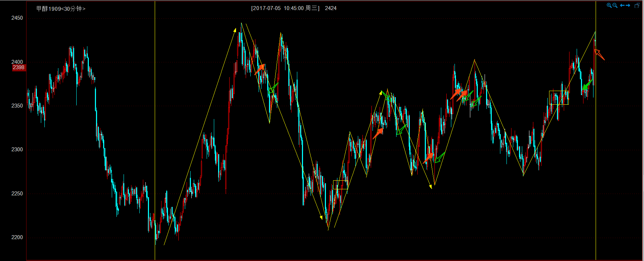
Task: Click the 2450 price axis label
Action: point(17,18)
